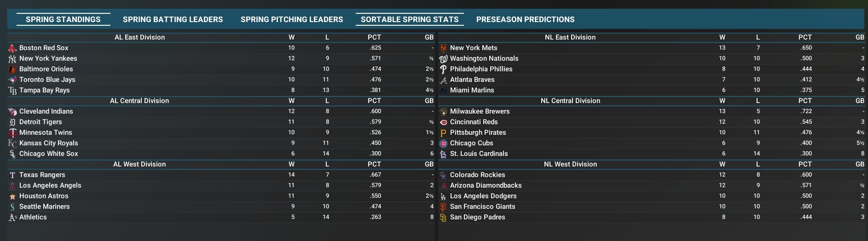The image size is (868, 241).
Task: Switch to Spring Batting Leaders tab
Action: click(x=173, y=19)
